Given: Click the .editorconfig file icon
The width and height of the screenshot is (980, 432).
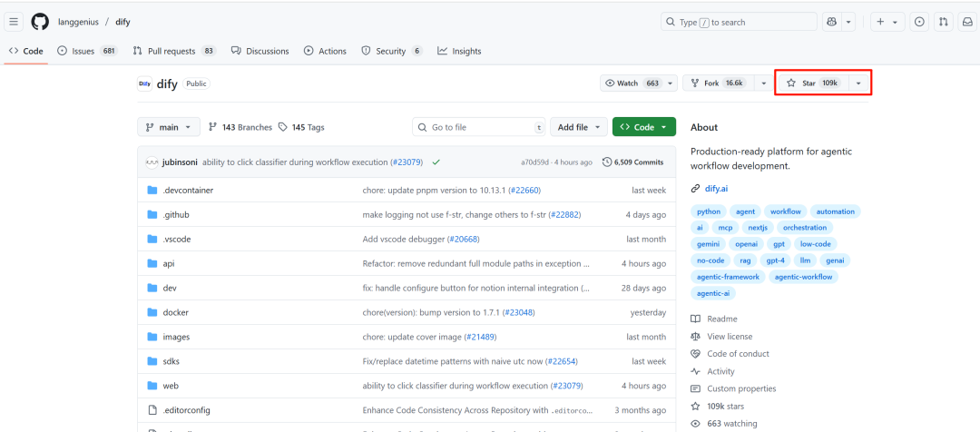Looking at the screenshot, I should (152, 410).
